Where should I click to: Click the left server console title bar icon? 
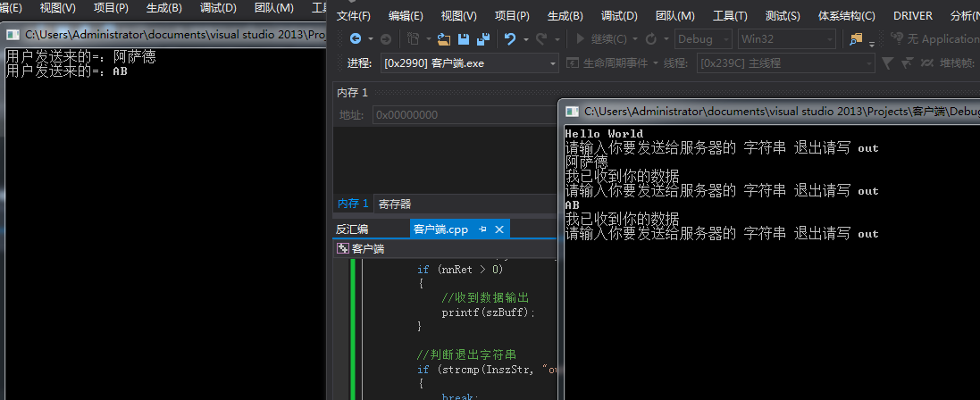point(13,34)
